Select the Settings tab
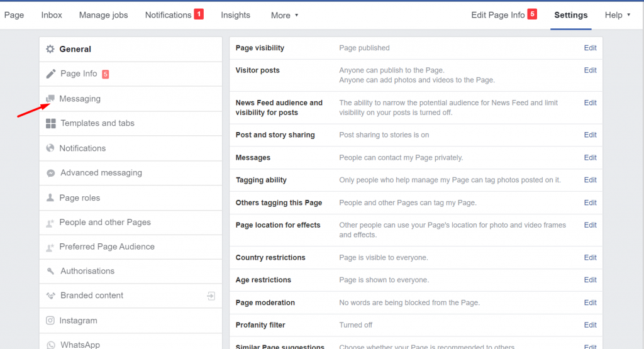 pyautogui.click(x=571, y=15)
